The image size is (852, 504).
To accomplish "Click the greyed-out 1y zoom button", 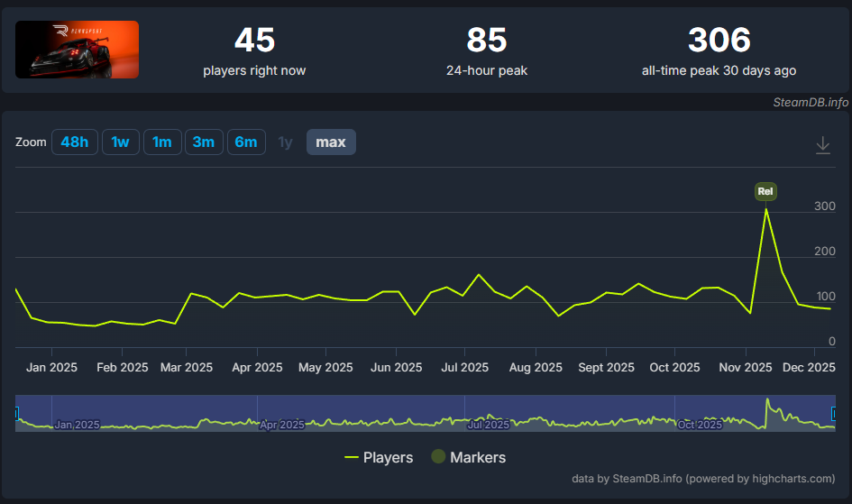I will pyautogui.click(x=285, y=142).
